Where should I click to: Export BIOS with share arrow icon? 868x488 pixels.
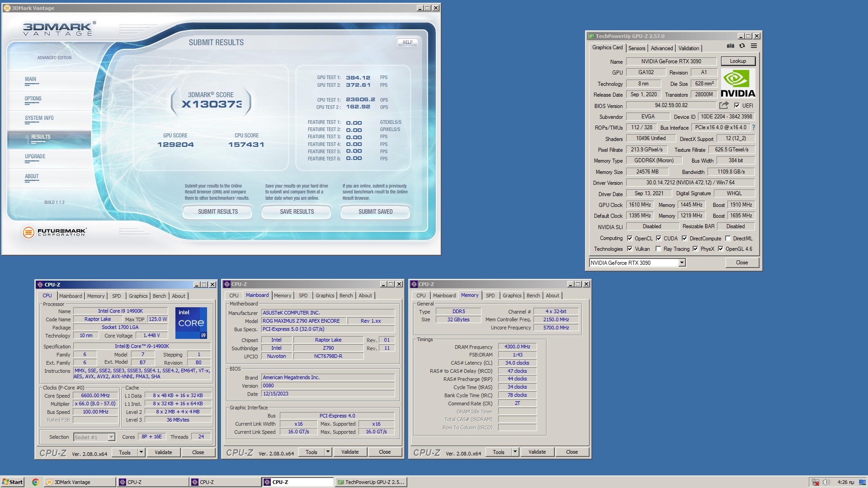pos(724,105)
